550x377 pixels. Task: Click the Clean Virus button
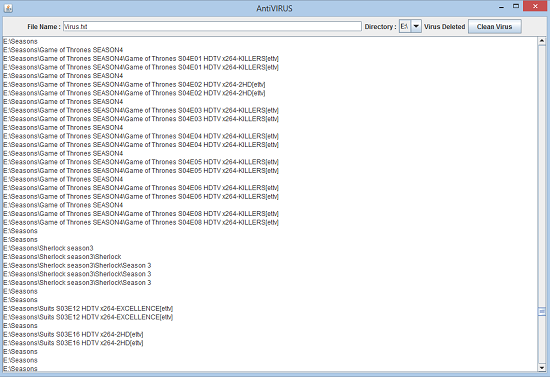click(495, 27)
